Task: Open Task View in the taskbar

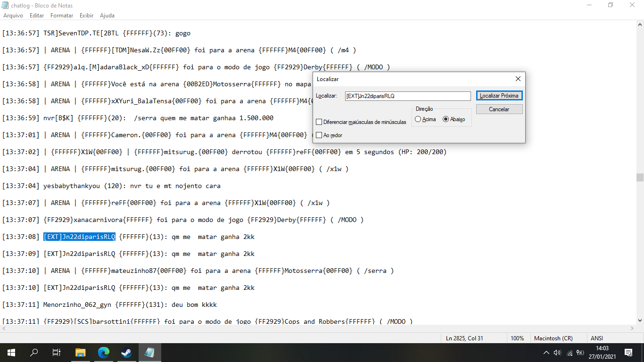Action: (57, 353)
